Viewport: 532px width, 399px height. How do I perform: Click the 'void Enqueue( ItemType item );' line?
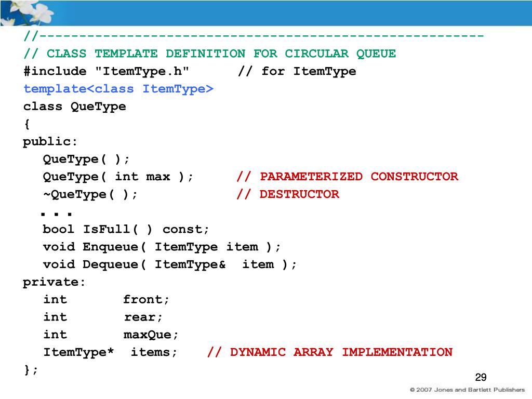162,247
